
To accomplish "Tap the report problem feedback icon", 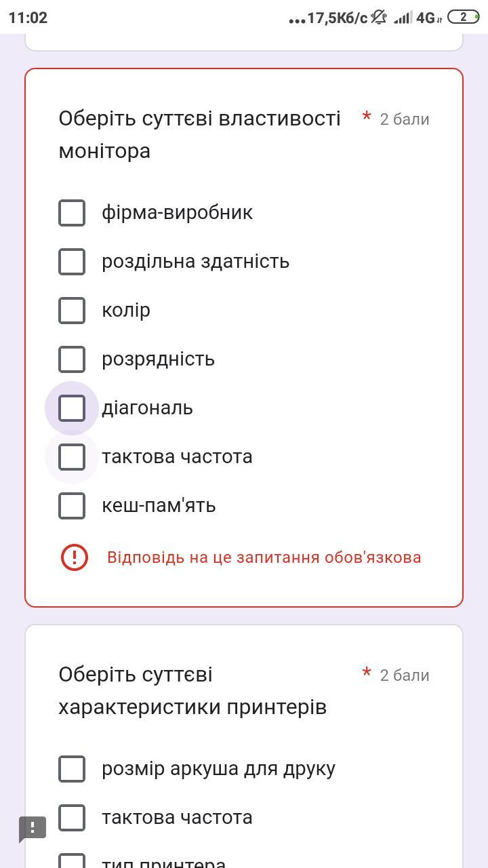I will pyautogui.click(x=32, y=829).
